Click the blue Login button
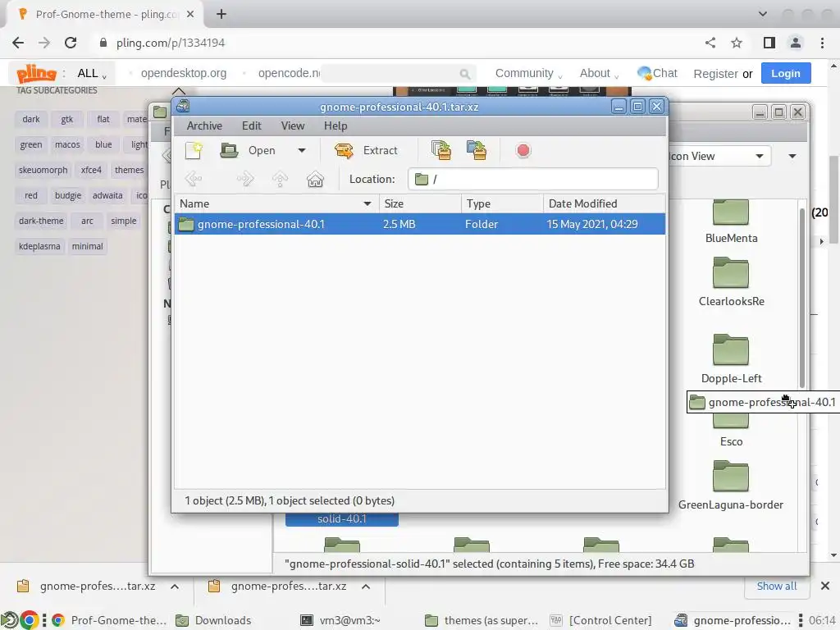 tap(786, 73)
